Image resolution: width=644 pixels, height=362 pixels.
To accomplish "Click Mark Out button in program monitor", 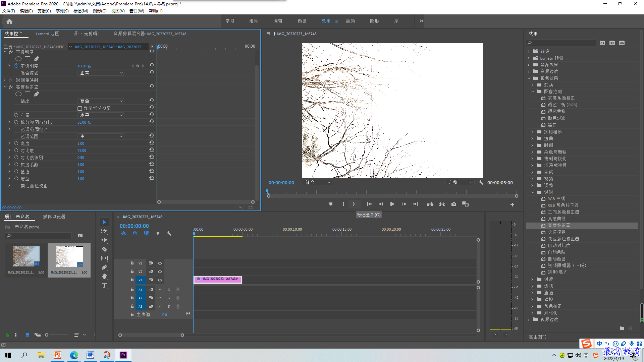I will tap(354, 204).
